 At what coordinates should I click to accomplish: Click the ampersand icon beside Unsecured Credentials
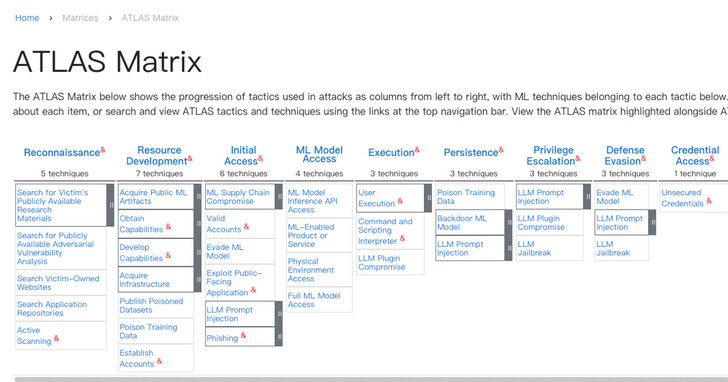pyautogui.click(x=709, y=201)
